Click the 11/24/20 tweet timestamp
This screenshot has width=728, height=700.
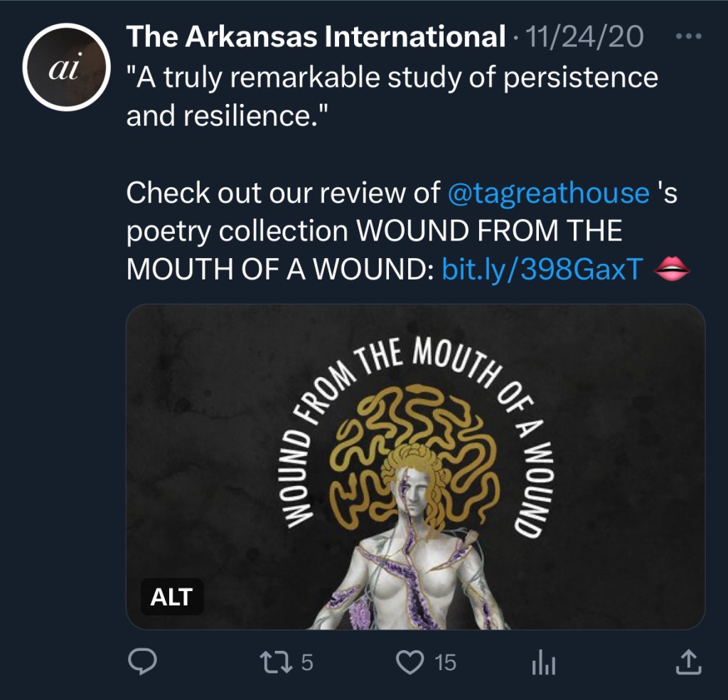point(584,36)
